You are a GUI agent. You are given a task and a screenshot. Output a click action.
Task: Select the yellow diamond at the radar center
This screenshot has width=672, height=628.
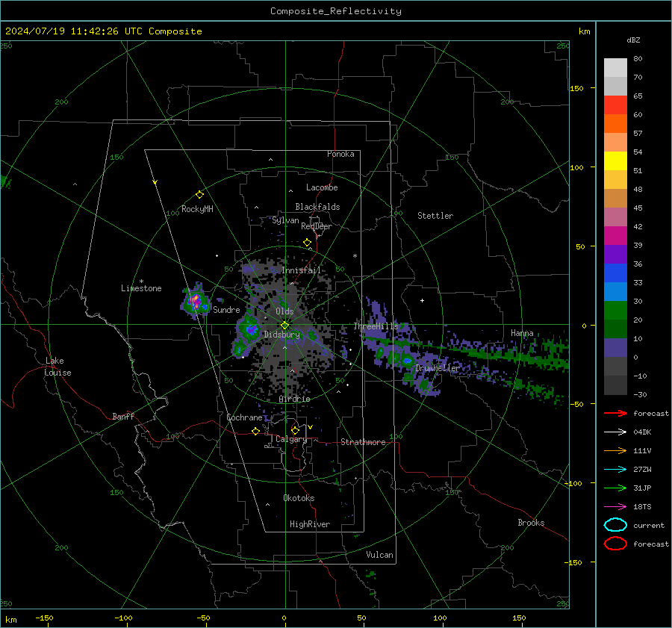coord(284,326)
